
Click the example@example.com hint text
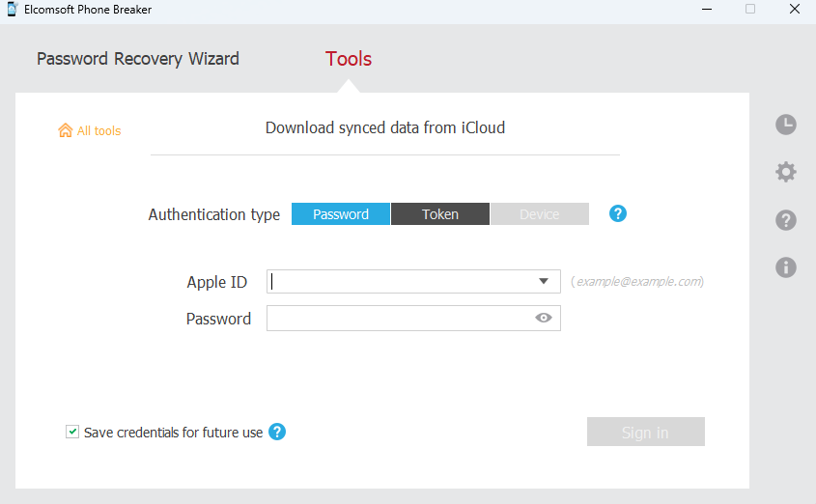point(637,281)
